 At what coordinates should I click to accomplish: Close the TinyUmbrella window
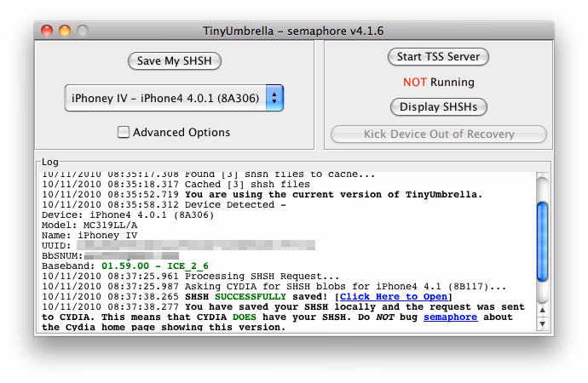click(47, 31)
